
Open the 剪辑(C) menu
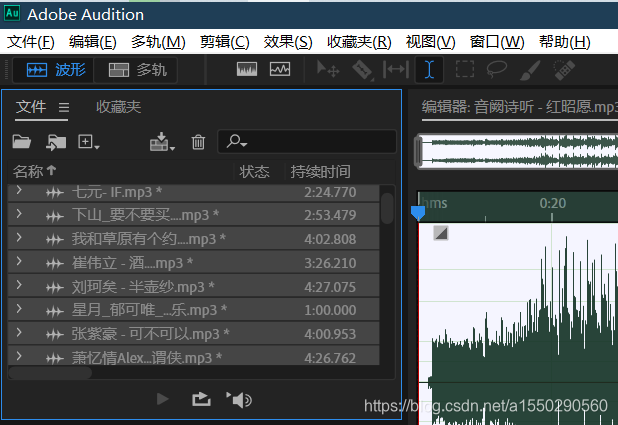[225, 41]
